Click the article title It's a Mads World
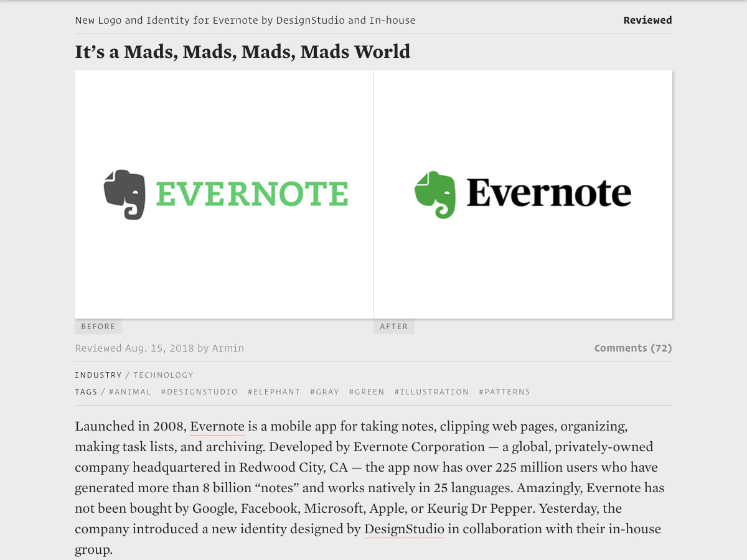The image size is (747, 560). click(243, 52)
